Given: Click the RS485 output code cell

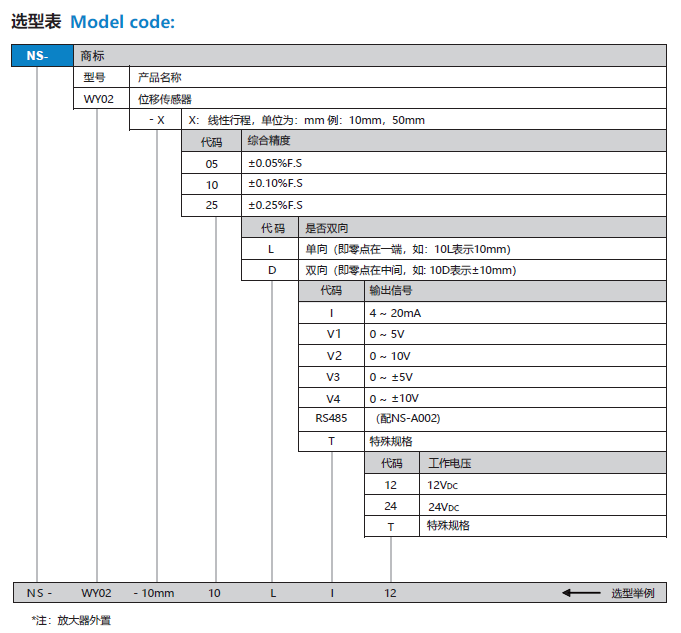Looking at the screenshot, I should tap(333, 418).
